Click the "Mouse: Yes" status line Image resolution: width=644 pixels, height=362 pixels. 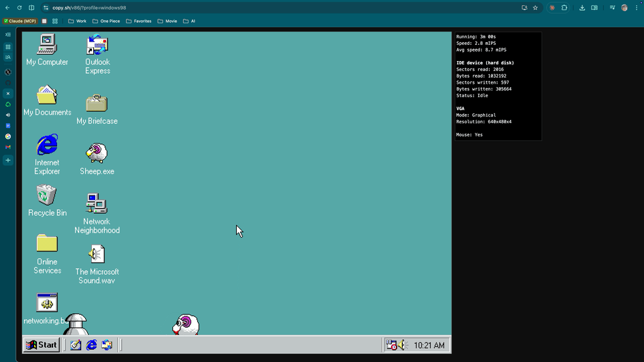469,135
